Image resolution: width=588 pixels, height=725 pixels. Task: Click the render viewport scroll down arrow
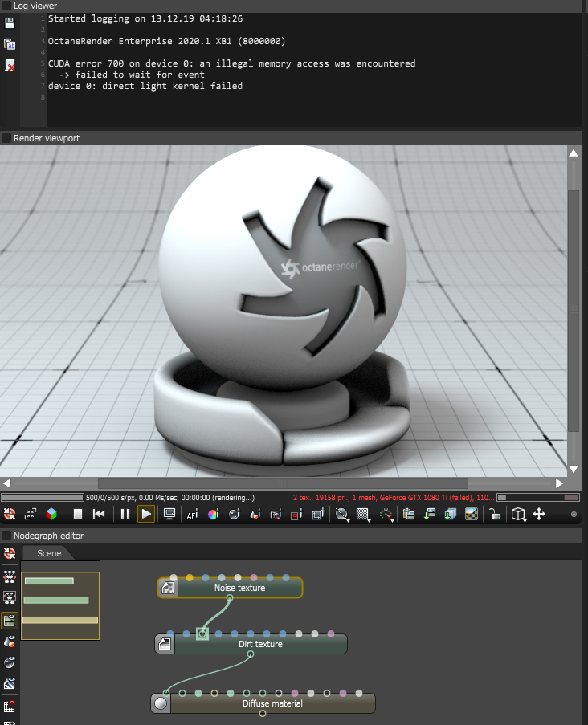[574, 470]
